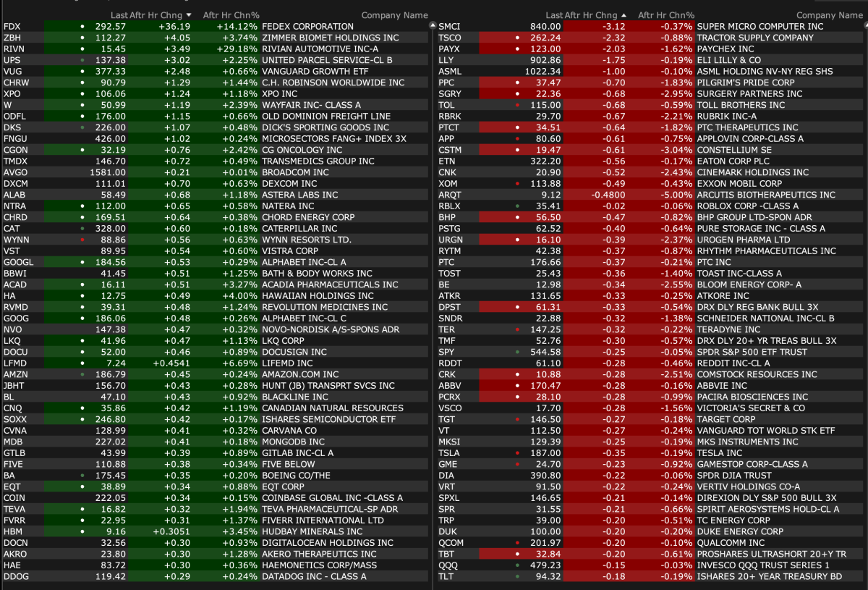868x590 pixels.
Task: Click the ascending sort arrow in losers panel header
Action: [x=624, y=14]
